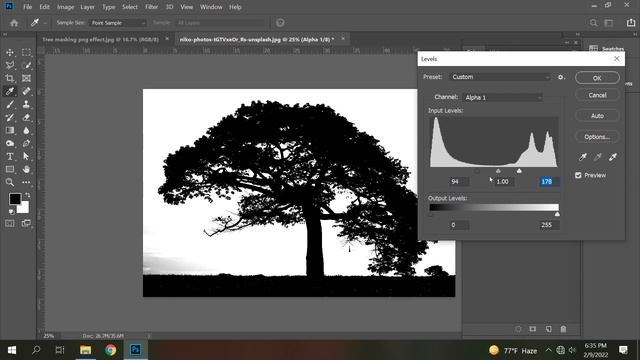The height and width of the screenshot is (360, 640).
Task: Select the Pen tool
Action: point(26,143)
